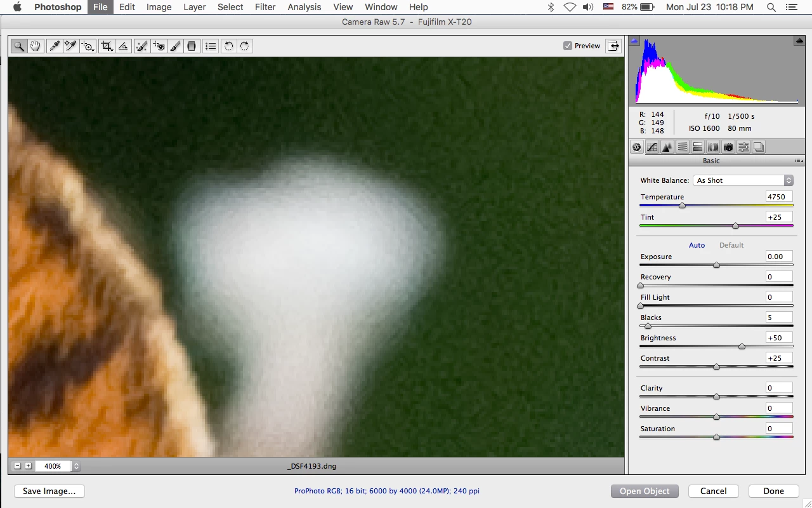
Task: Zoom out with the minus button
Action: click(18, 466)
